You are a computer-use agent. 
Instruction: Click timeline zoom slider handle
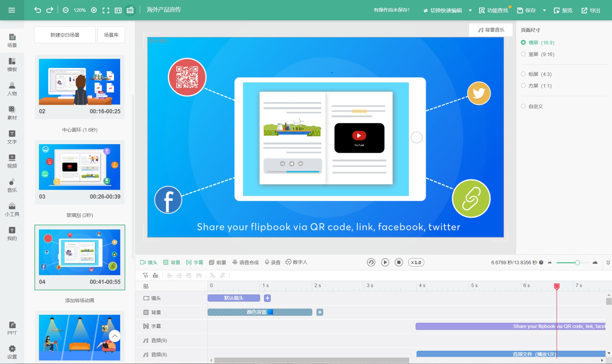pos(578,263)
